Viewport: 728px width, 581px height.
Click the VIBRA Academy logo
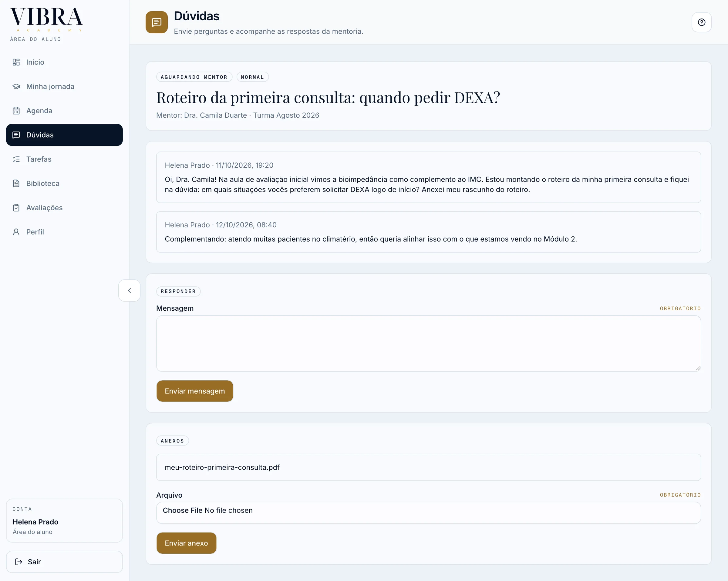coord(46,20)
